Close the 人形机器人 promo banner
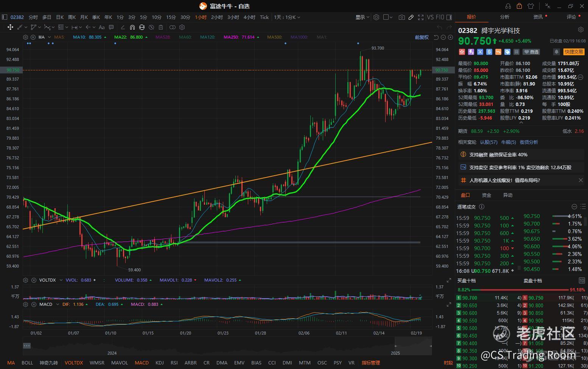 (581, 180)
